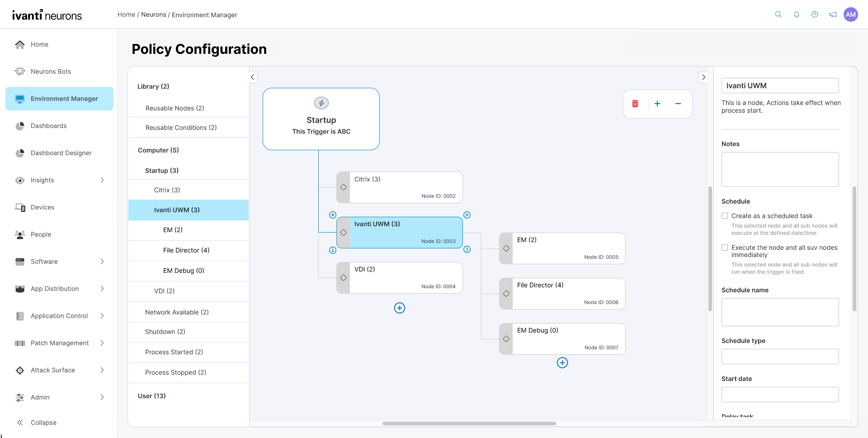The width and height of the screenshot is (868, 438).
Task: Select EM Debug (0) in library tree
Action: click(x=189, y=271)
